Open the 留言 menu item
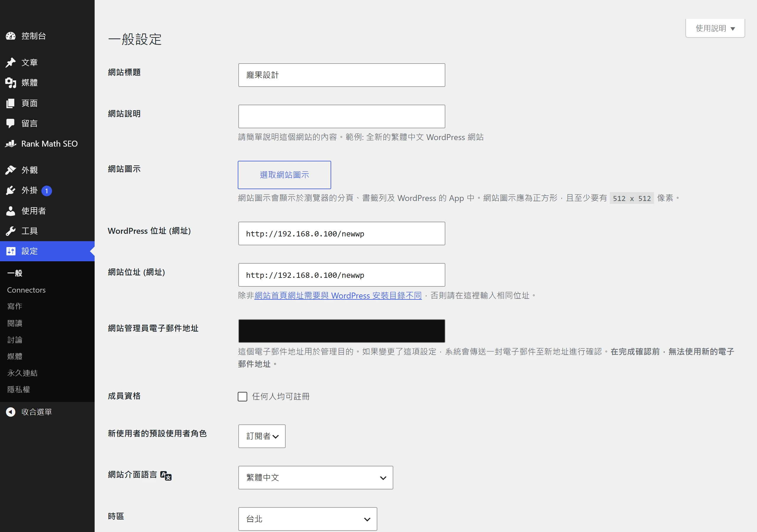This screenshot has height=532, width=757. pos(47,124)
